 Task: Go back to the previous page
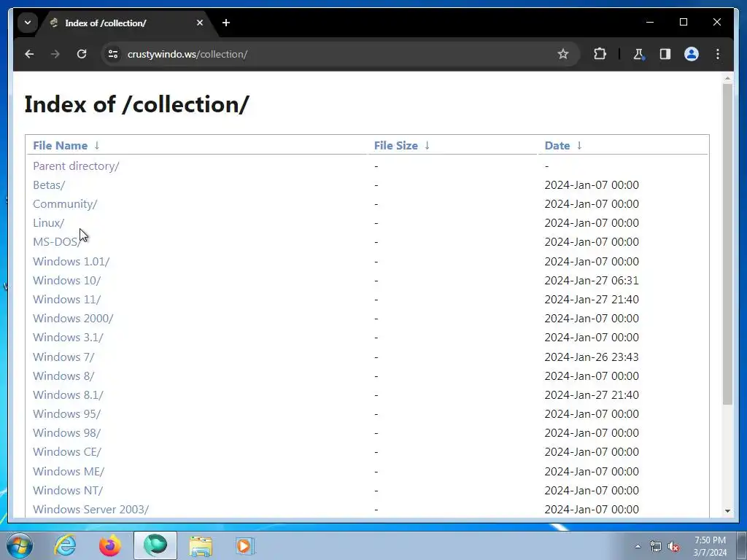click(x=29, y=54)
